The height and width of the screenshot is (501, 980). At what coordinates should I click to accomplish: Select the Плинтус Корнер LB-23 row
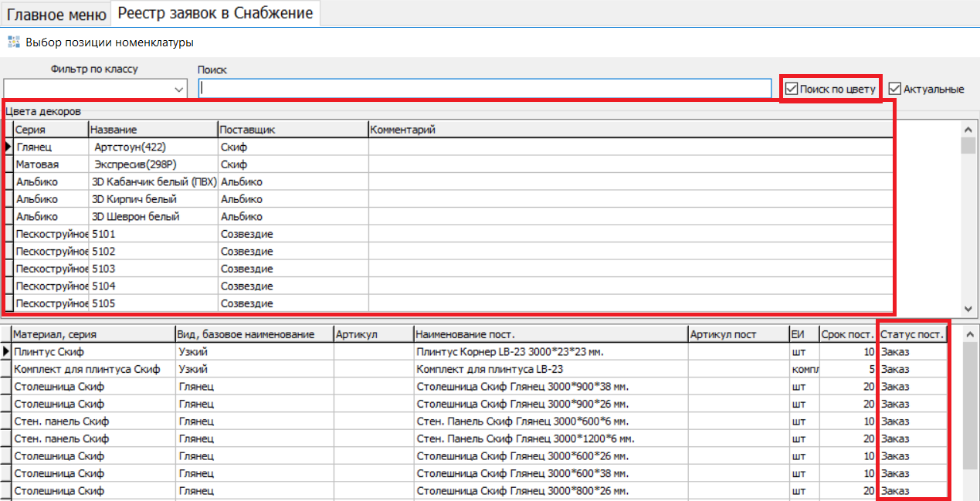pyautogui.click(x=510, y=352)
